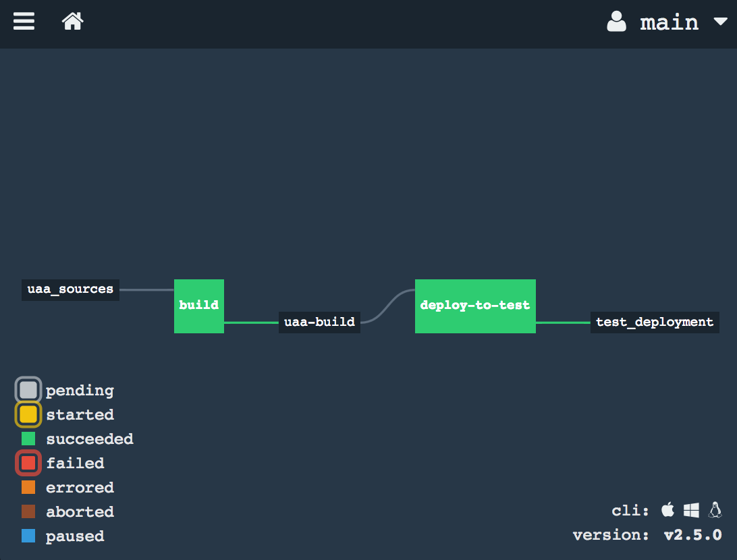Screen dimensions: 737x560
Task: Click the started status indicator in the legend
Action: click(28, 414)
